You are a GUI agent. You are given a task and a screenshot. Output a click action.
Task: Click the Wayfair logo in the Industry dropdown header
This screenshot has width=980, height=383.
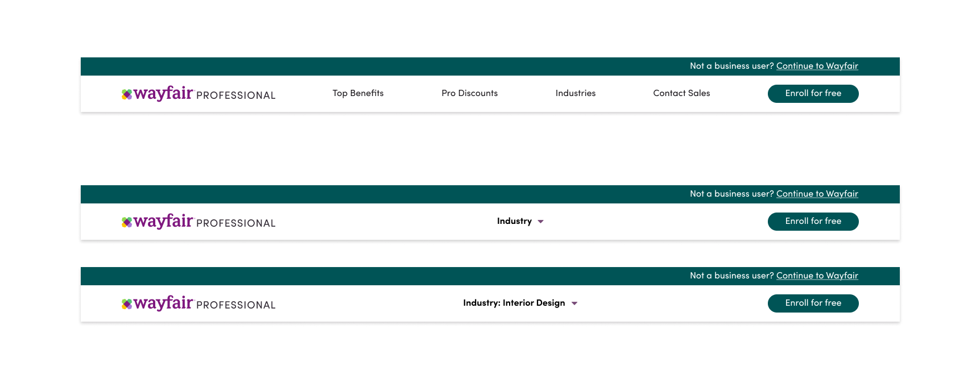(x=199, y=222)
